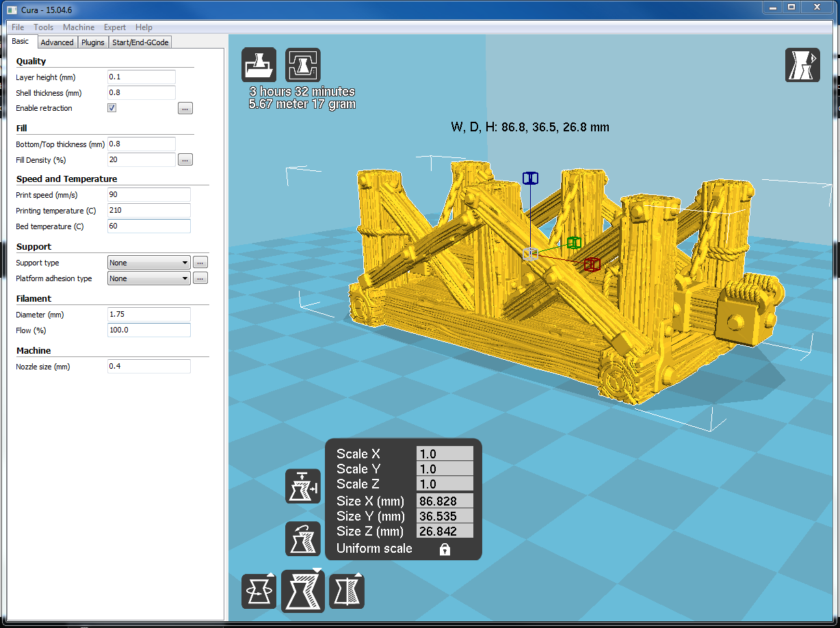
Task: Click the Reset scale icon
Action: [x=303, y=538]
